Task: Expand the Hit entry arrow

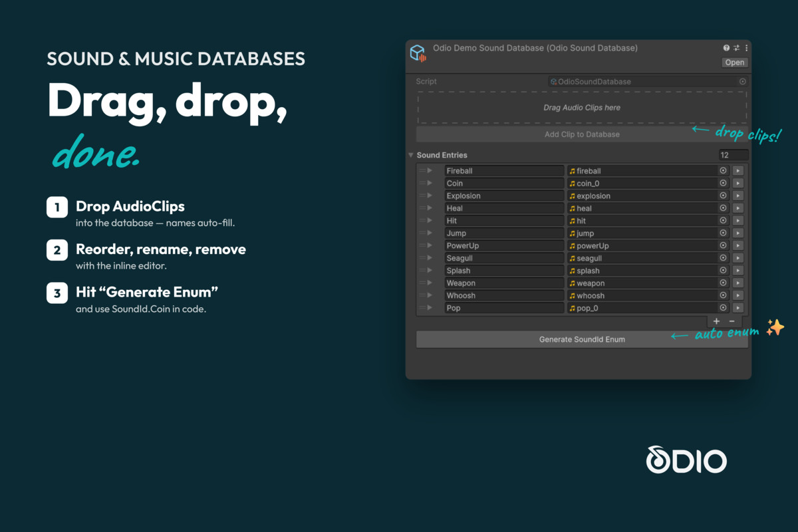Action: pos(430,221)
